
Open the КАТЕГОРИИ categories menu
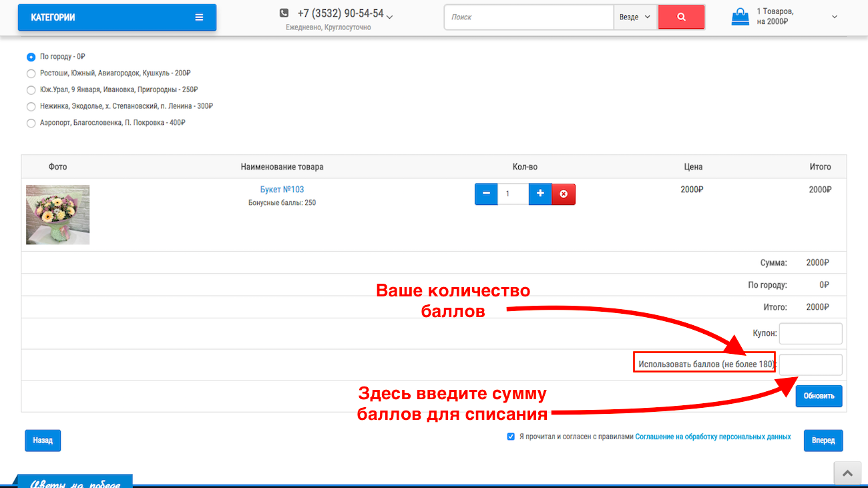(x=117, y=17)
